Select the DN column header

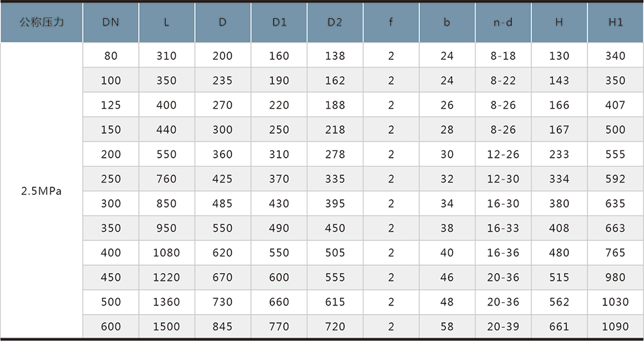(x=111, y=23)
